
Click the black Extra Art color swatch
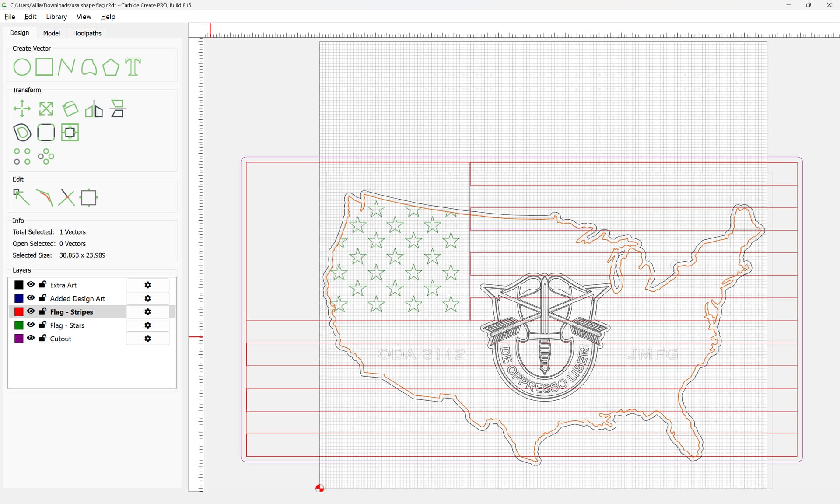coord(19,285)
